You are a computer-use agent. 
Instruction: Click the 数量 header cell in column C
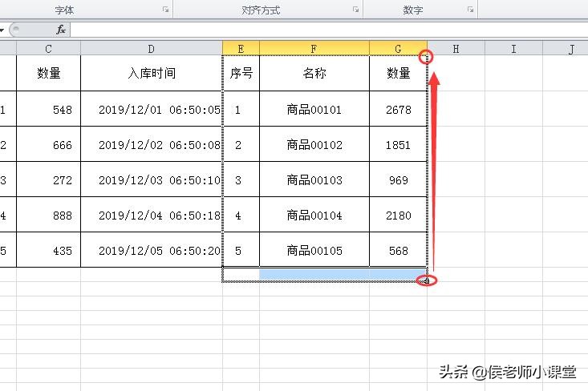coord(48,73)
